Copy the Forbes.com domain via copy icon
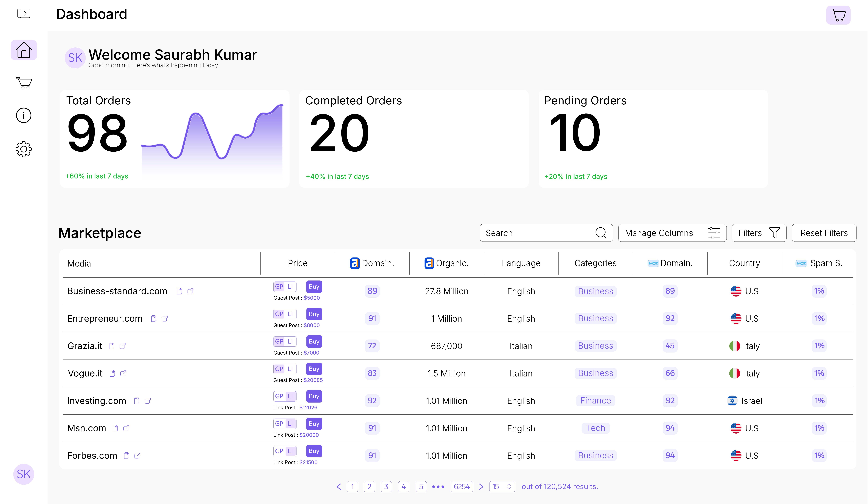Image resolution: width=868 pixels, height=504 pixels. [x=126, y=456]
